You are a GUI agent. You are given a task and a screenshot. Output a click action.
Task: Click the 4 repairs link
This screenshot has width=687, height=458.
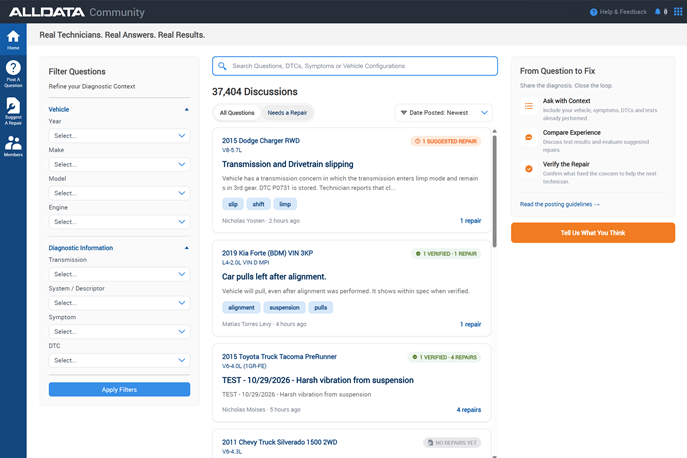(x=469, y=410)
